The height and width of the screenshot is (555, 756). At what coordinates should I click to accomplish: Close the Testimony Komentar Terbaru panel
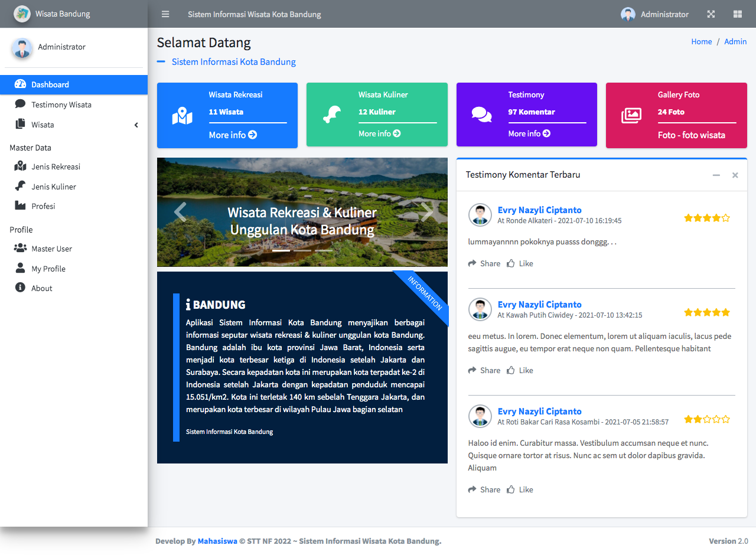[x=735, y=175]
